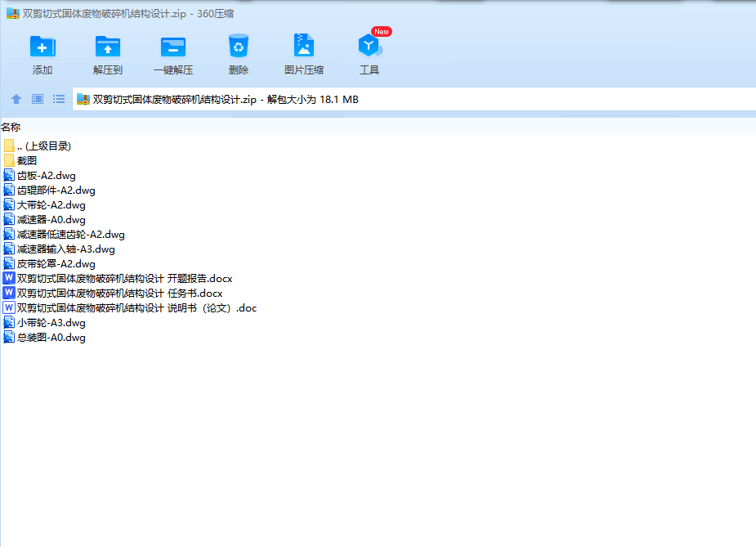Select file name 皮带轮罩-A2.dwg
The width and height of the screenshot is (756, 547).
pyautogui.click(x=56, y=264)
